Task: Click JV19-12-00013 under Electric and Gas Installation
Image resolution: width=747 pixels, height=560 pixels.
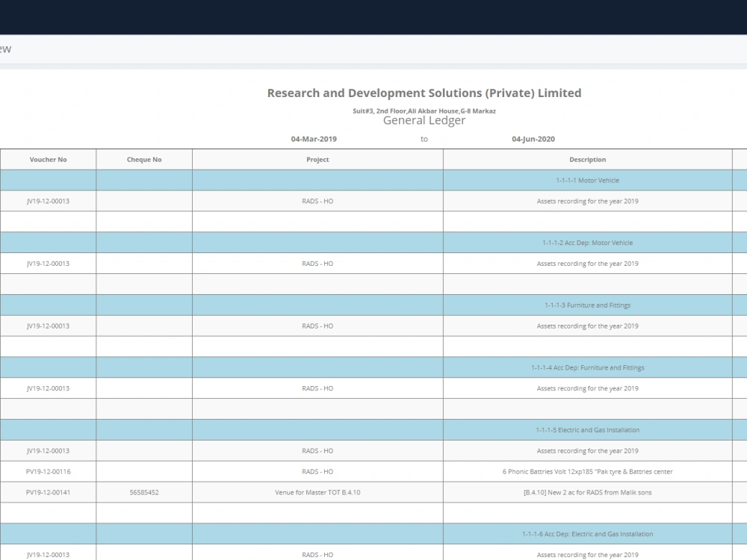Action: 48,451
